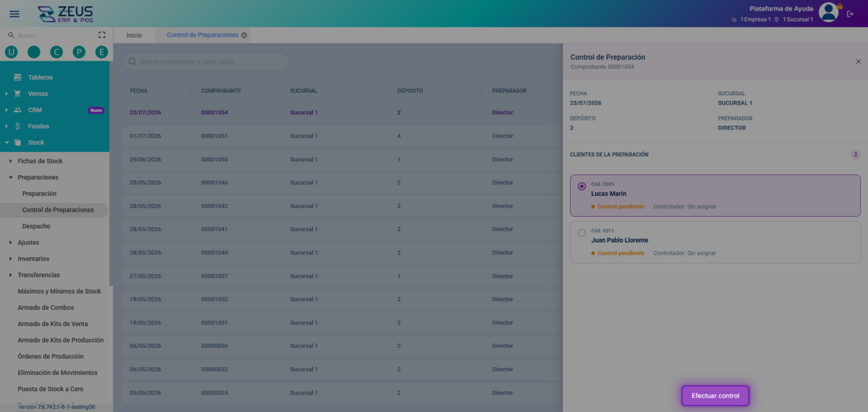Select Lucas Marín radio button
Screen dimensions: 868x412
pos(582,186)
